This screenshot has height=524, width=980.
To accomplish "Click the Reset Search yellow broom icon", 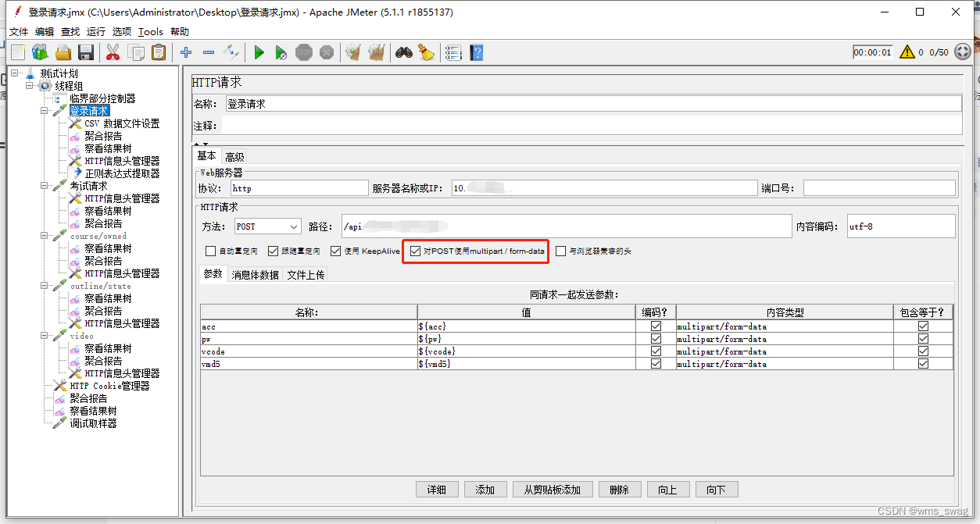I will click(x=426, y=52).
